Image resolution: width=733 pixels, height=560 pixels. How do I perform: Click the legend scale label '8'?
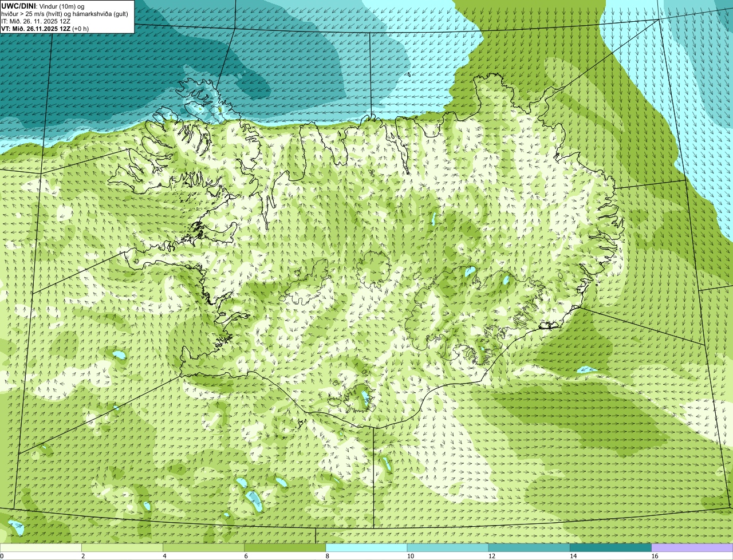click(327, 556)
